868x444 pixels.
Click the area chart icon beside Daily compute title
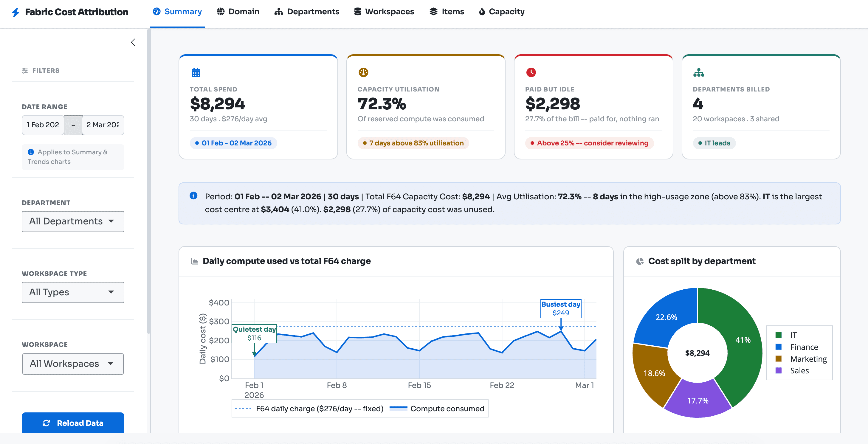(x=194, y=261)
